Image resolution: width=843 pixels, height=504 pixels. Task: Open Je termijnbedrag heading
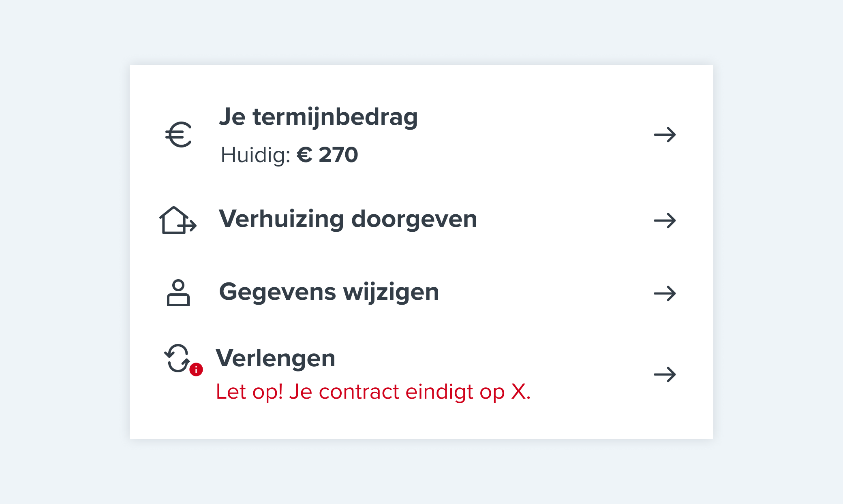click(x=319, y=117)
